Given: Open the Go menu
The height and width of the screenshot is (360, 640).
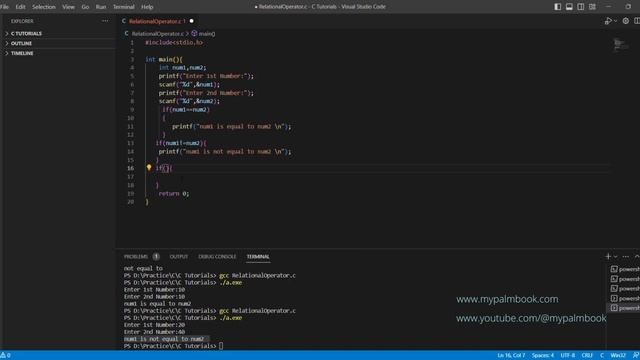Looking at the screenshot, I should 85,7.
